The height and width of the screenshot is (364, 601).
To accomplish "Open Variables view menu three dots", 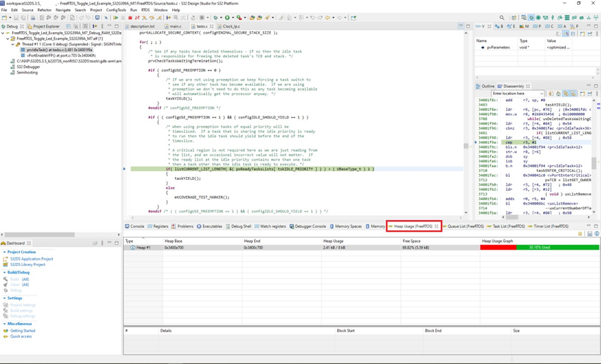I will pyautogui.click(x=597, y=34).
